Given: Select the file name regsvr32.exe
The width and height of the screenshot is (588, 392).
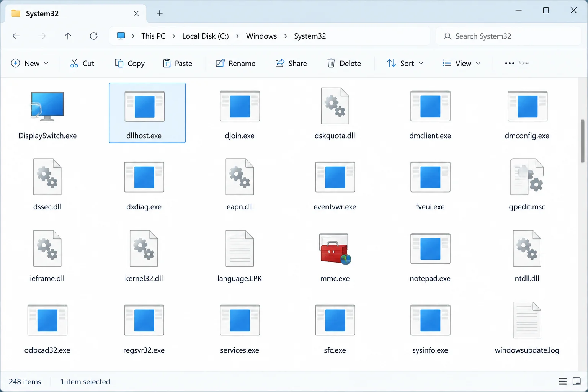Looking at the screenshot, I should (x=144, y=350).
